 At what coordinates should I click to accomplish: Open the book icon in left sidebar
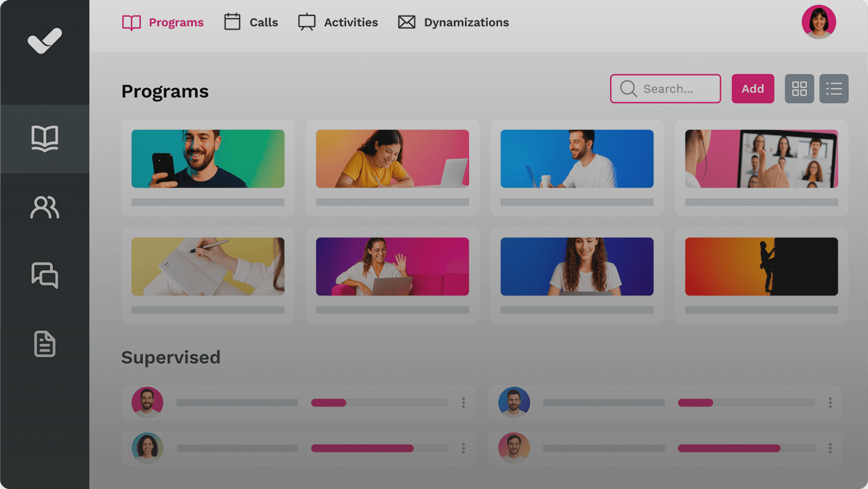pos(45,138)
